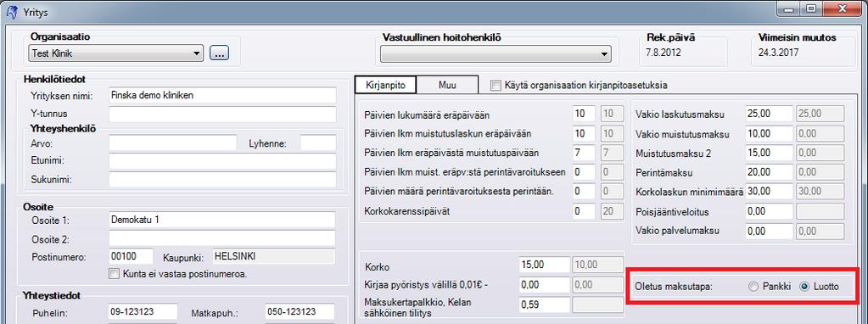The width and height of the screenshot is (868, 324).
Task: Click the Matkapuh. field with 050-123123
Action: pyautogui.click(x=300, y=312)
